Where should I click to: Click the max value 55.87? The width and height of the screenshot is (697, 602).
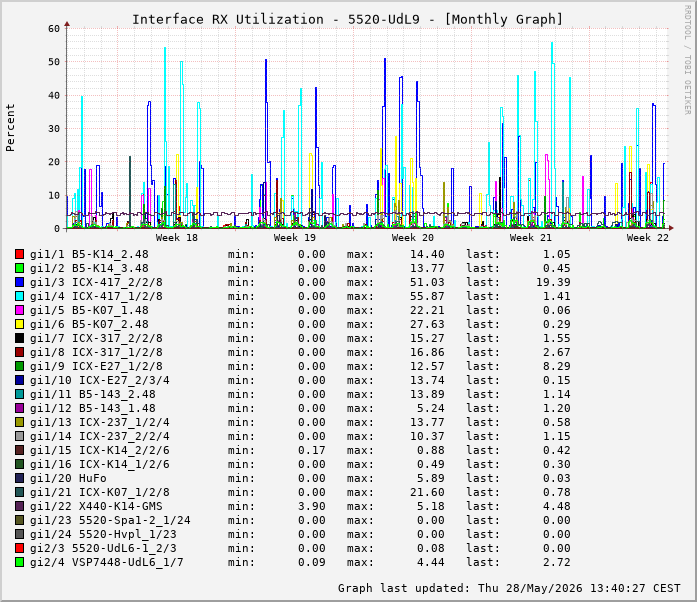pyautogui.click(x=427, y=296)
